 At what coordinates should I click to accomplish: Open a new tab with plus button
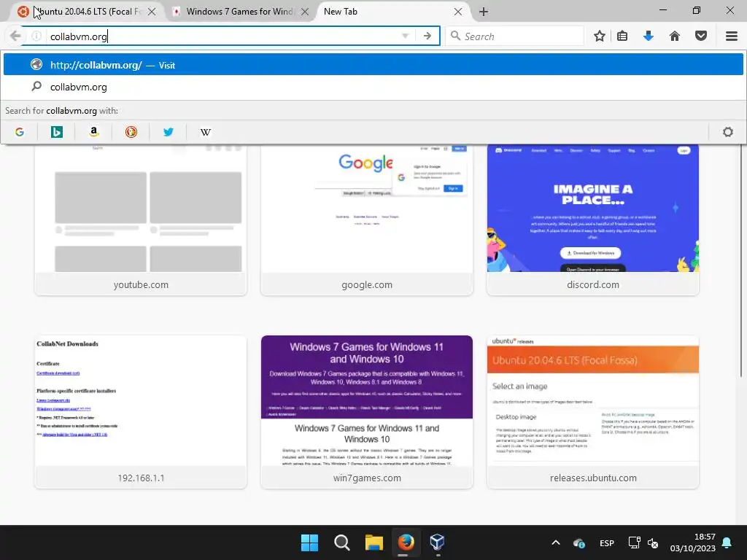coord(484,12)
